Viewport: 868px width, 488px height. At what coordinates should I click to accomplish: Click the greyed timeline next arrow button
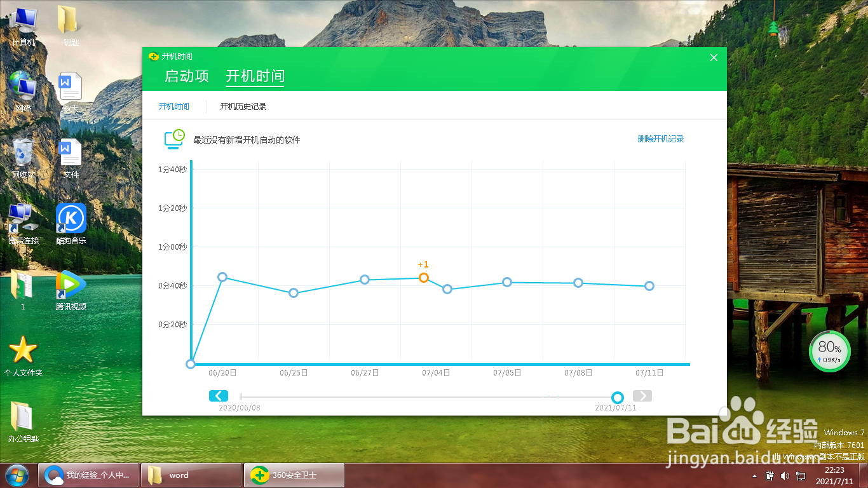(642, 396)
